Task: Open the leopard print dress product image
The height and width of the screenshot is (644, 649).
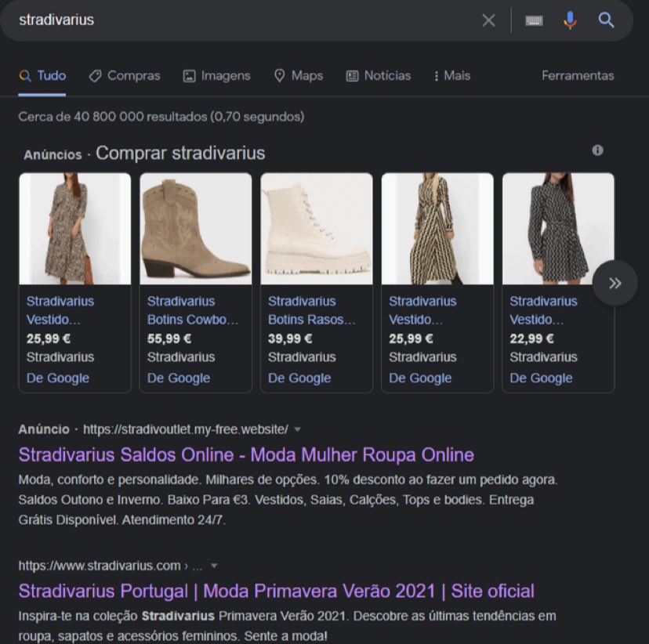Action: [x=75, y=229]
